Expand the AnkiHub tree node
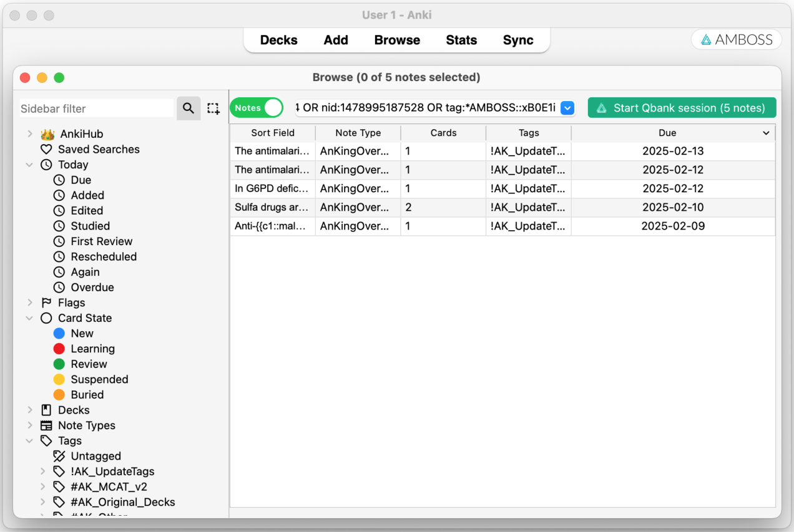The image size is (794, 532). (30, 134)
